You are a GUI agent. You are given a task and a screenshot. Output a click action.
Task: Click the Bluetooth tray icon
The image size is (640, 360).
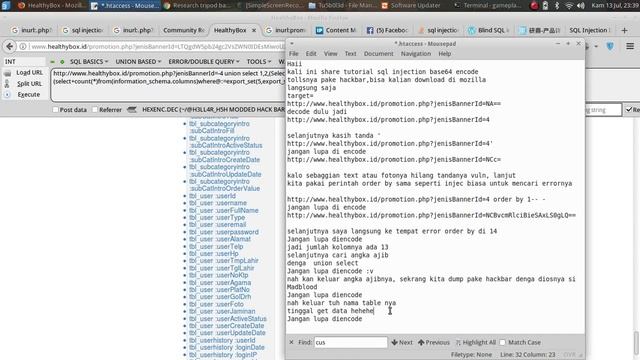click(557, 6)
